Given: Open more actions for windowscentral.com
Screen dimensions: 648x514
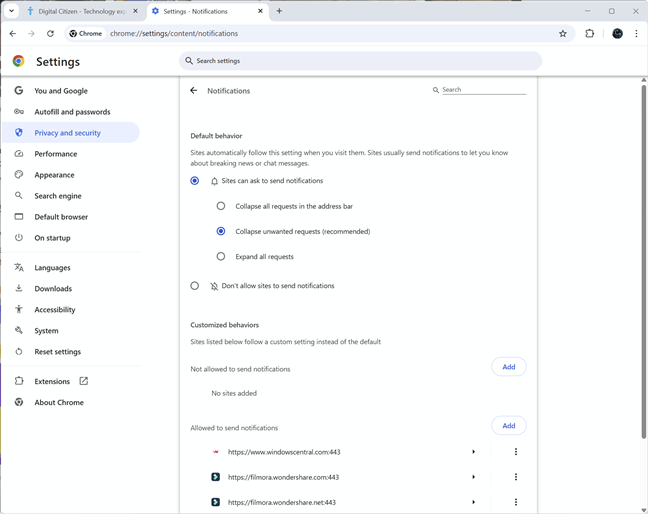Looking at the screenshot, I should (x=515, y=452).
